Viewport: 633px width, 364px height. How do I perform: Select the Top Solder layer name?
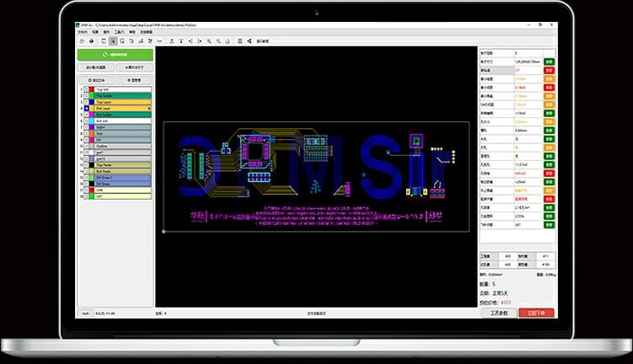(123, 96)
